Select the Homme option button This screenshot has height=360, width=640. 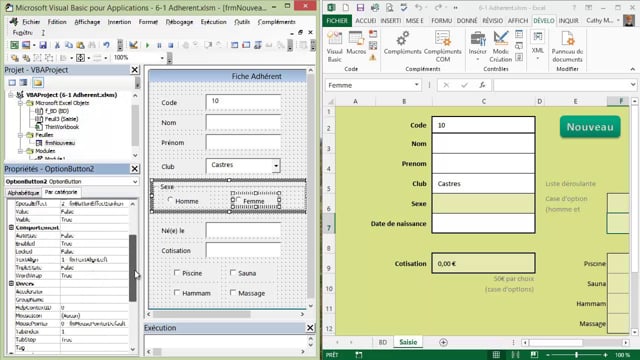pos(183,201)
